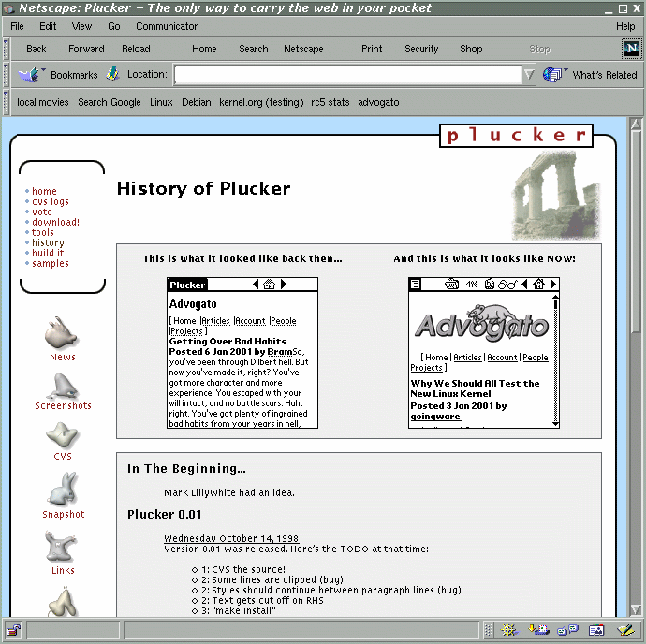Open the Go menu
Image resolution: width=646 pixels, height=644 pixels.
point(113,26)
